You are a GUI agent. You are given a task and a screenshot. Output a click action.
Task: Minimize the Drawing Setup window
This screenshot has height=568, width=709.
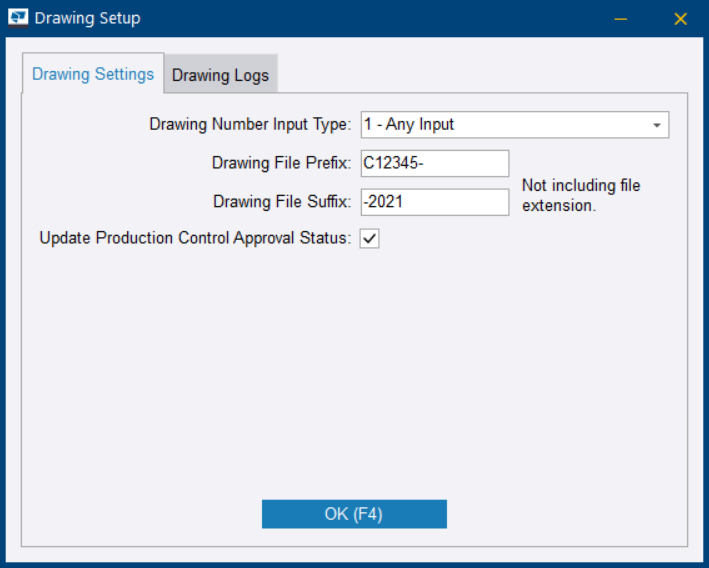click(x=621, y=18)
